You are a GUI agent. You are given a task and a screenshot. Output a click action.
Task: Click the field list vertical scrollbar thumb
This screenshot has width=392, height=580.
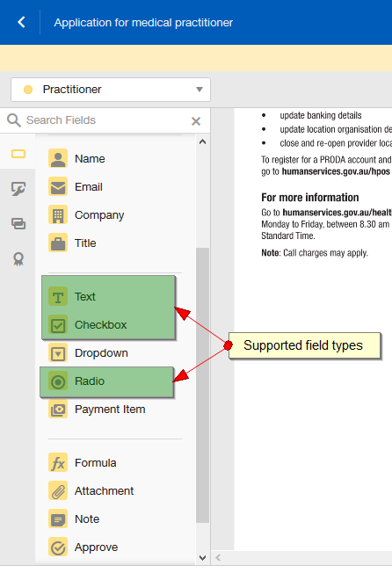202,385
